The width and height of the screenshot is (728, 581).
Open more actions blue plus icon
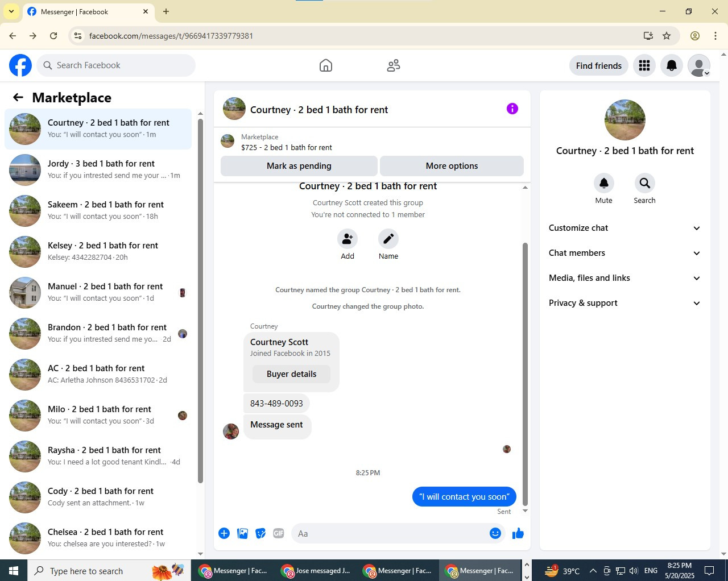[224, 533]
